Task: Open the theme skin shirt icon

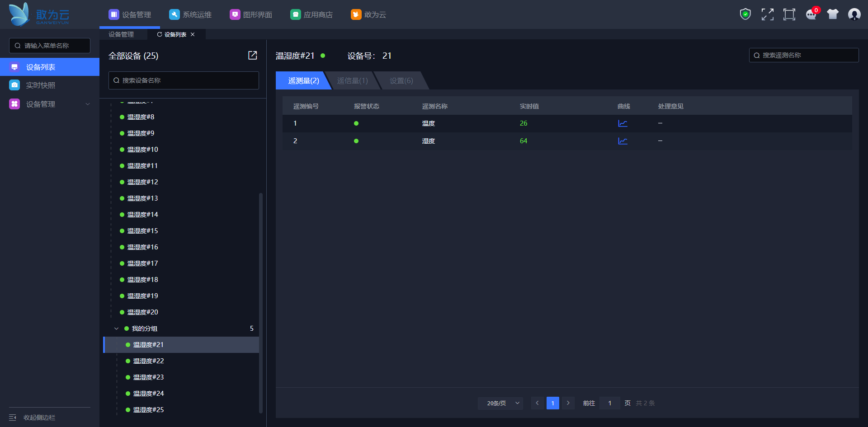Action: (x=832, y=14)
